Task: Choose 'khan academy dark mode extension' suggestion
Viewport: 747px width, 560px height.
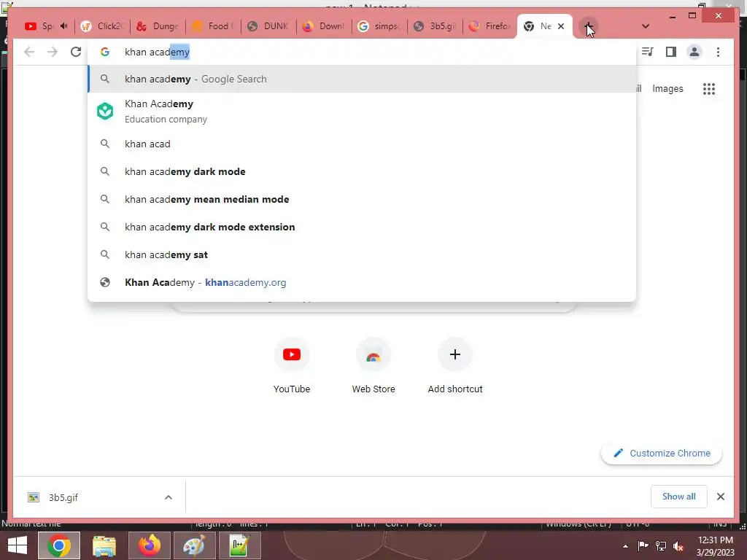Action: pos(362,227)
